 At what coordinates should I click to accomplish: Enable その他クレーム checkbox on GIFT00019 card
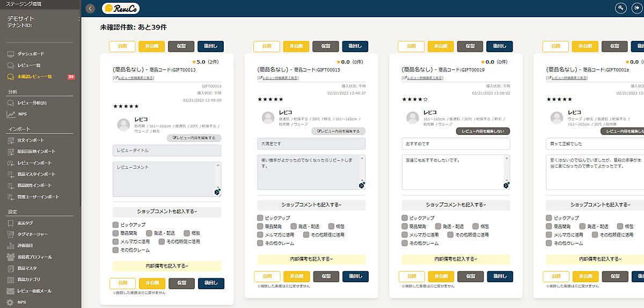(x=405, y=243)
